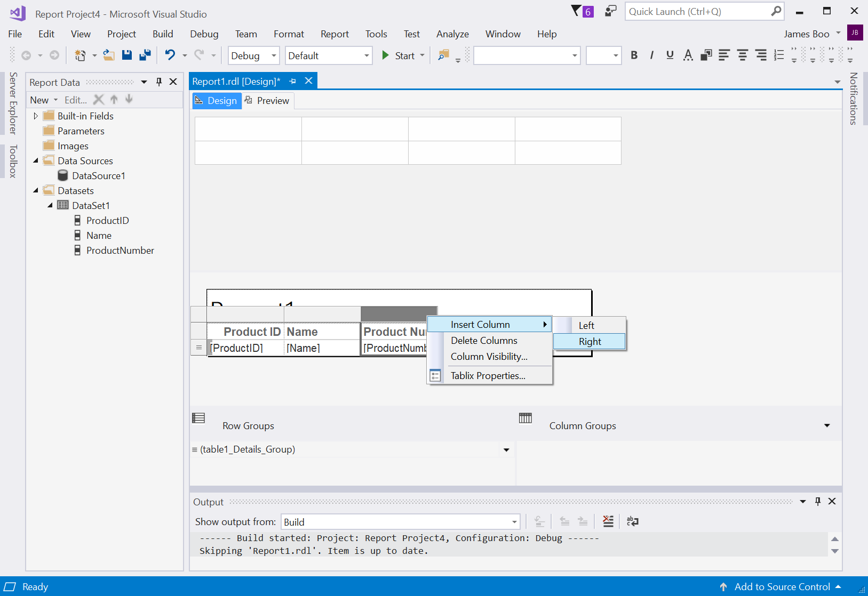Open the notifications flag icon
The image size is (868, 596).
point(582,11)
